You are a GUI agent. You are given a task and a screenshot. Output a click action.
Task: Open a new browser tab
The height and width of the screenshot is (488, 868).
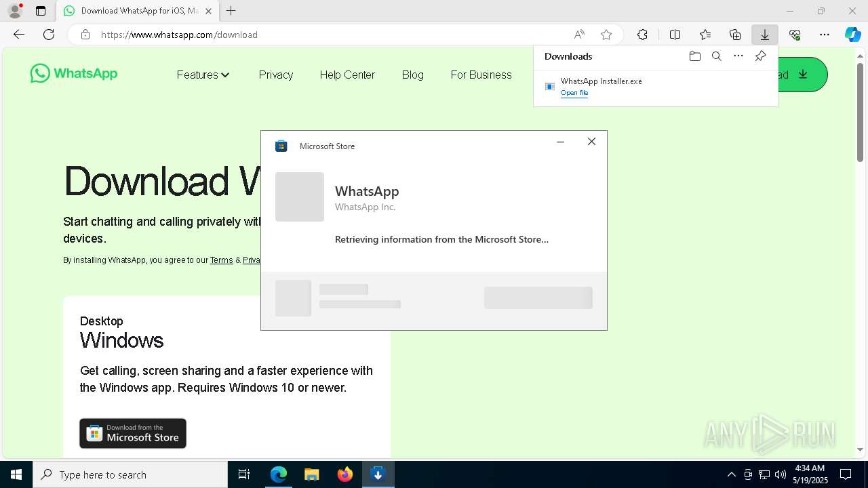tap(231, 11)
